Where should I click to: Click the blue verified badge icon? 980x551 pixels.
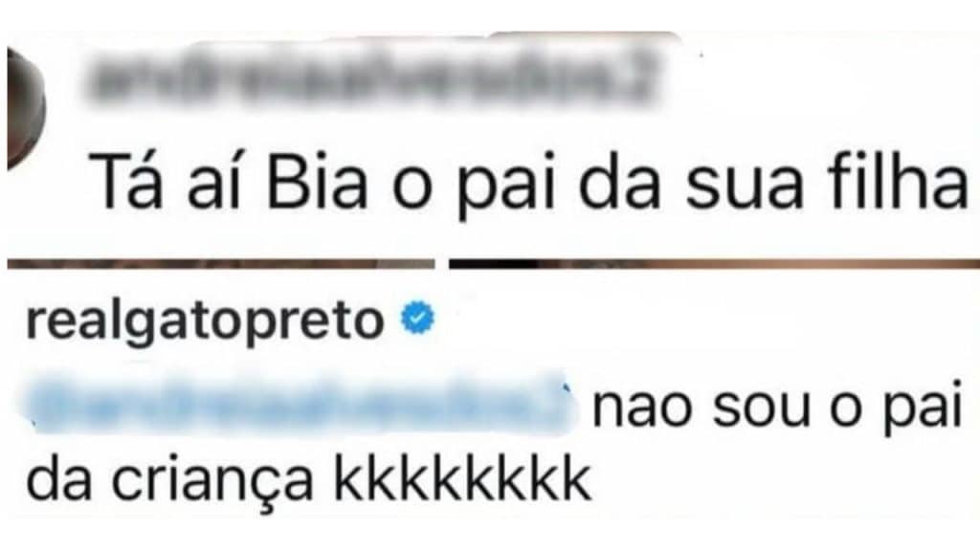click(x=417, y=318)
